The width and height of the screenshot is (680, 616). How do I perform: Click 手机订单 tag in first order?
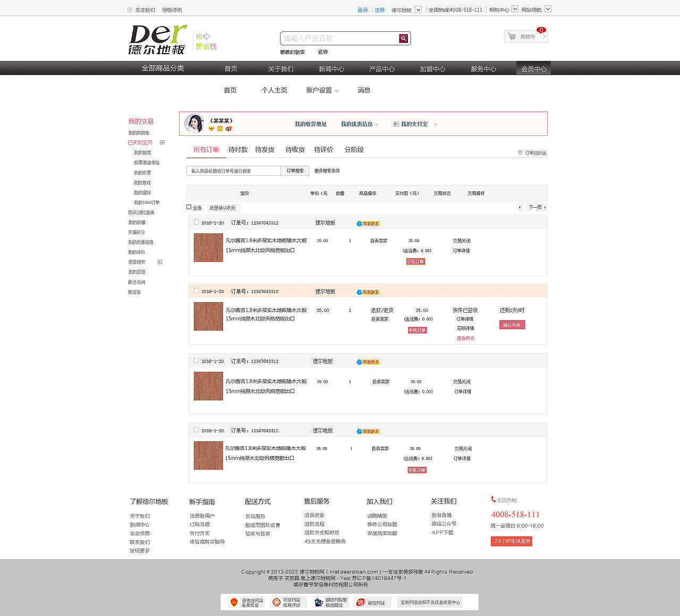point(415,262)
